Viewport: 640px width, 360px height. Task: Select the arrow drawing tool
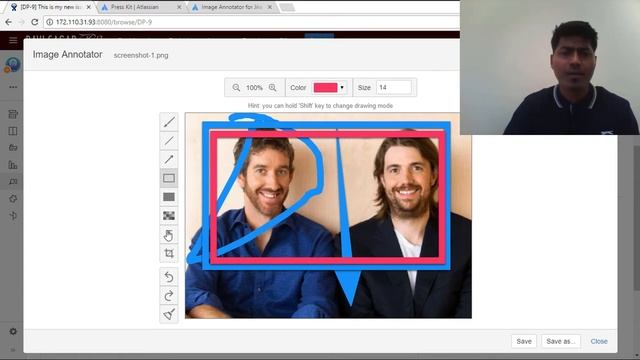169,159
